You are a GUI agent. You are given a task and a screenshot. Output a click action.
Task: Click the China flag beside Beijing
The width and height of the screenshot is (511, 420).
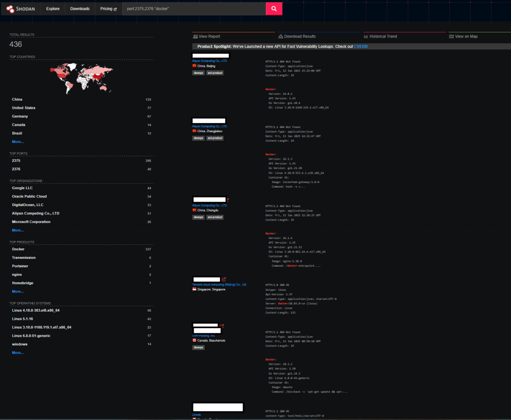pyautogui.click(x=194, y=66)
